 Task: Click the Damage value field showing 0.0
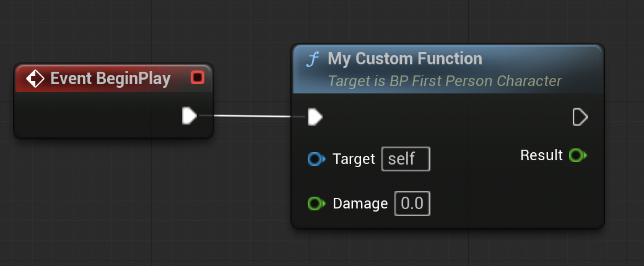(x=412, y=203)
